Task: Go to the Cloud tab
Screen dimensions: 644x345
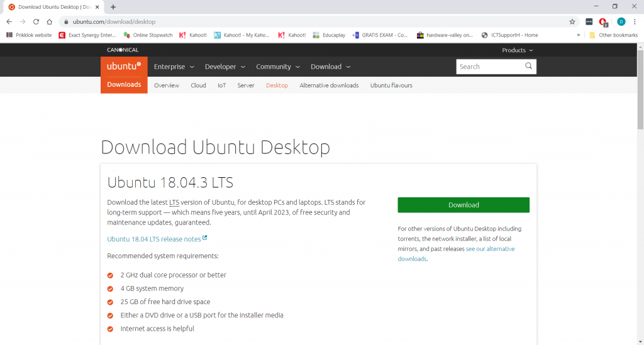Action: (x=198, y=85)
